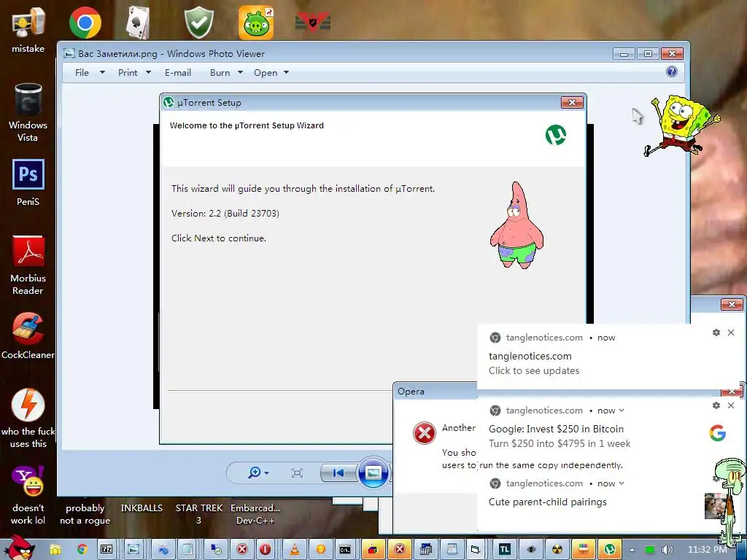Open the green square tray icon
The width and height of the screenshot is (747, 560).
[x=650, y=550]
